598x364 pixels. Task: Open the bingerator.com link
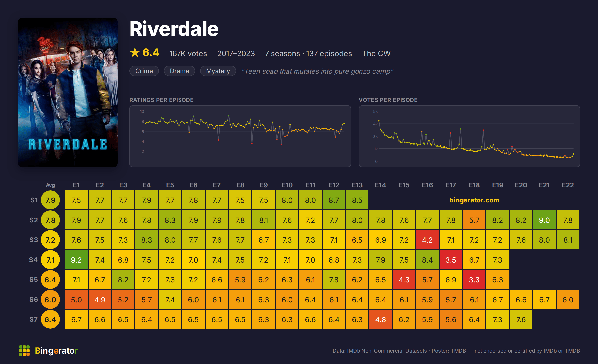point(474,200)
